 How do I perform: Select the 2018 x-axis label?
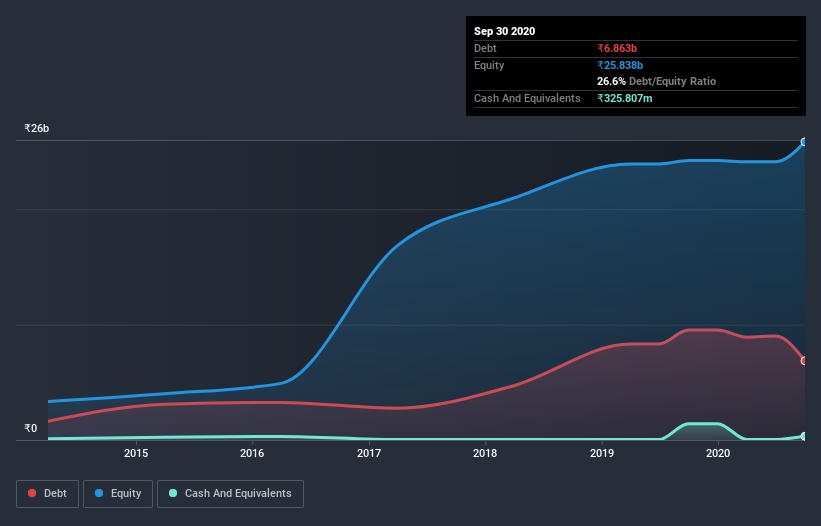pos(485,453)
